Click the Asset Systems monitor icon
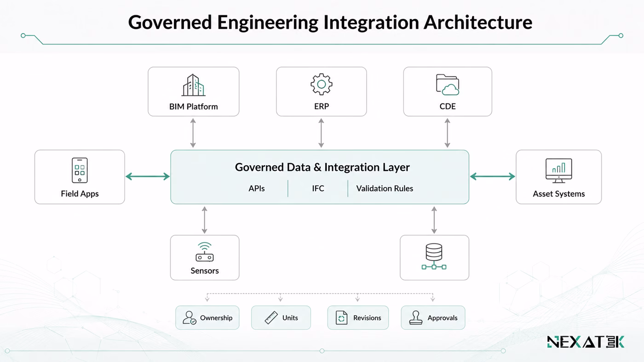This screenshot has width=644, height=362. pyautogui.click(x=558, y=171)
